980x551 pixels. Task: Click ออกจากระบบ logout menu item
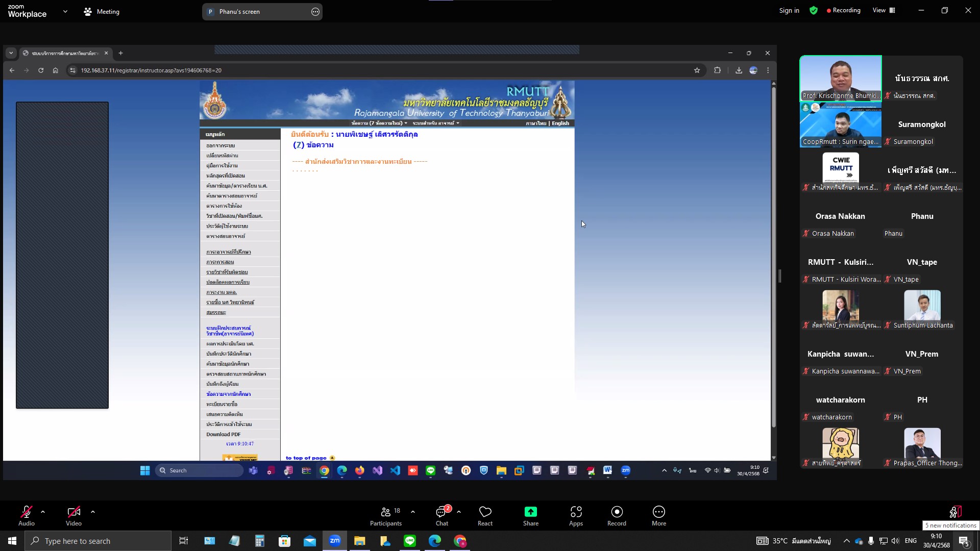(220, 145)
